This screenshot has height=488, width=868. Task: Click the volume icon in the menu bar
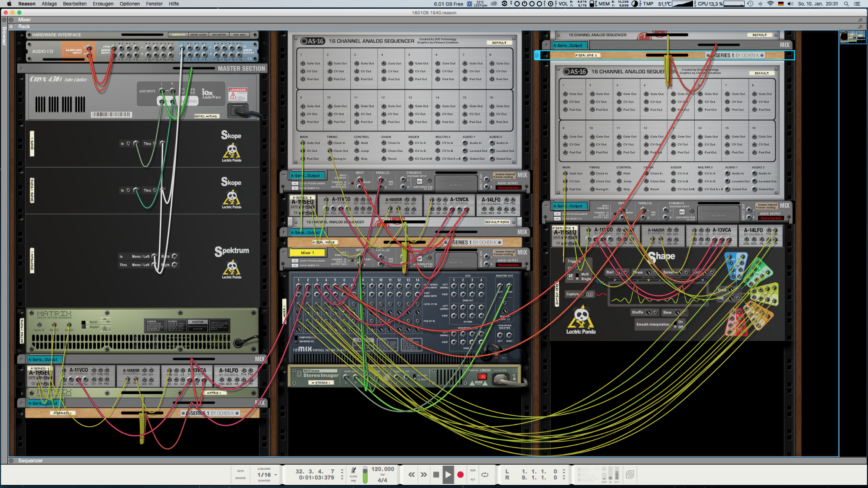pyautogui.click(x=790, y=4)
